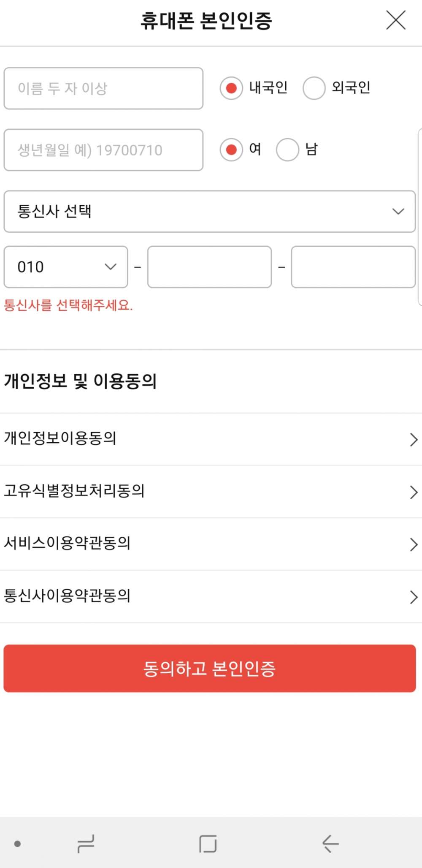The image size is (422, 868).
Task: Open the 010 phone prefix dropdown
Action: (66, 267)
